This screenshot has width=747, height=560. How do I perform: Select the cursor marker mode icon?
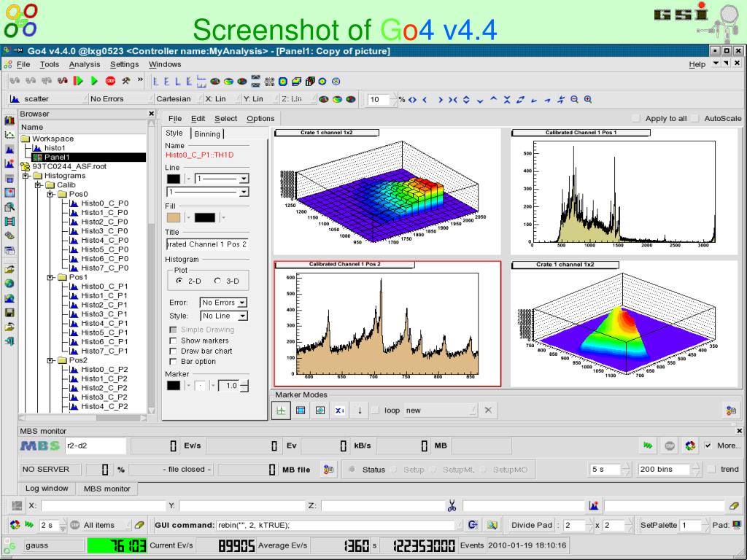point(281,411)
